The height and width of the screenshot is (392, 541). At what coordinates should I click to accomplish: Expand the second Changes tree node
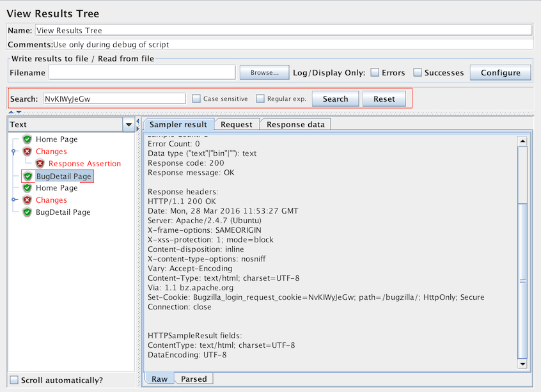tap(13, 200)
